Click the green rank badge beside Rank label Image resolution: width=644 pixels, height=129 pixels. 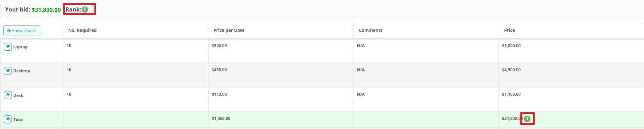pyautogui.click(x=85, y=9)
